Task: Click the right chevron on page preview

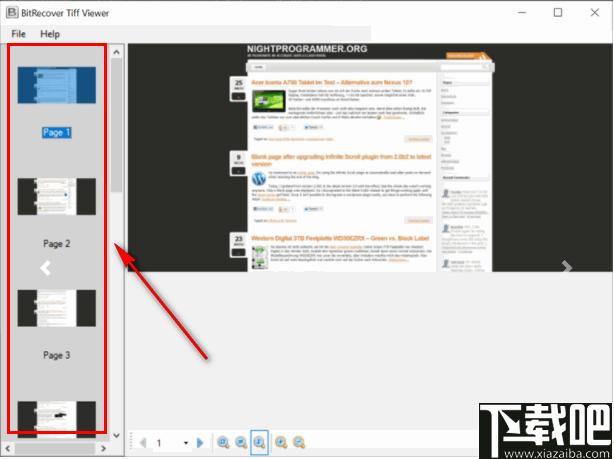Action: coord(567,267)
